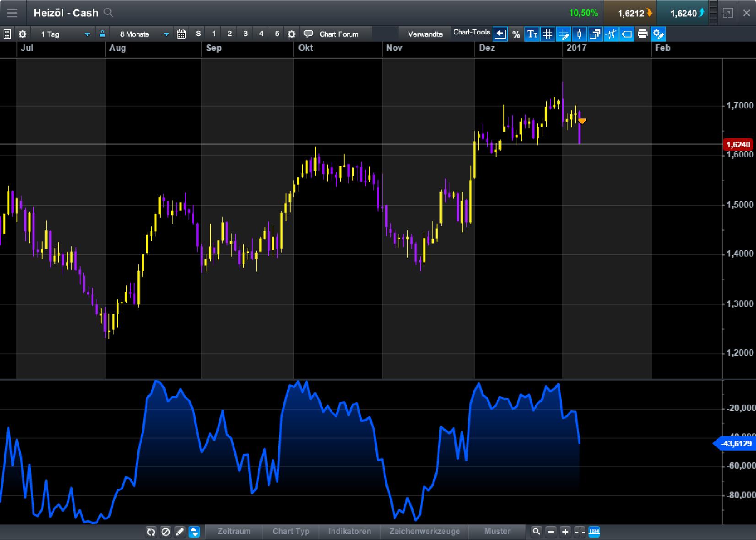Open the hamburger menu top left
This screenshot has height=540, width=756.
[12, 12]
